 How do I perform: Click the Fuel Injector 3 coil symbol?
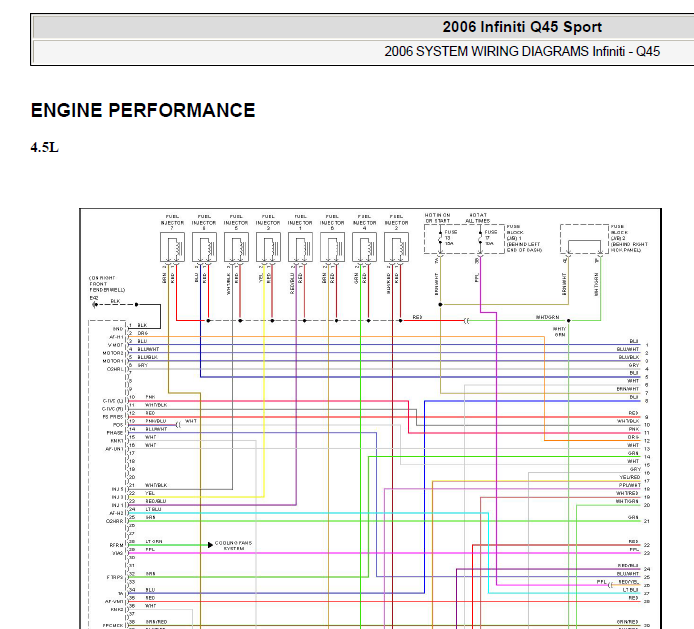coord(268,247)
